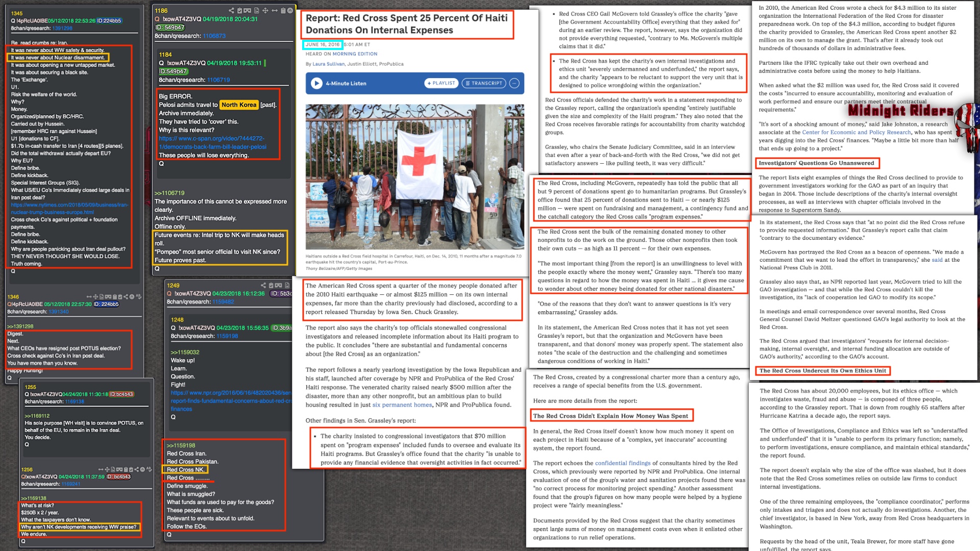Click 'Red Cross Didn't Explain How Money Was Spent' heading
Viewport: 980px width, 551px height.
[x=610, y=416]
